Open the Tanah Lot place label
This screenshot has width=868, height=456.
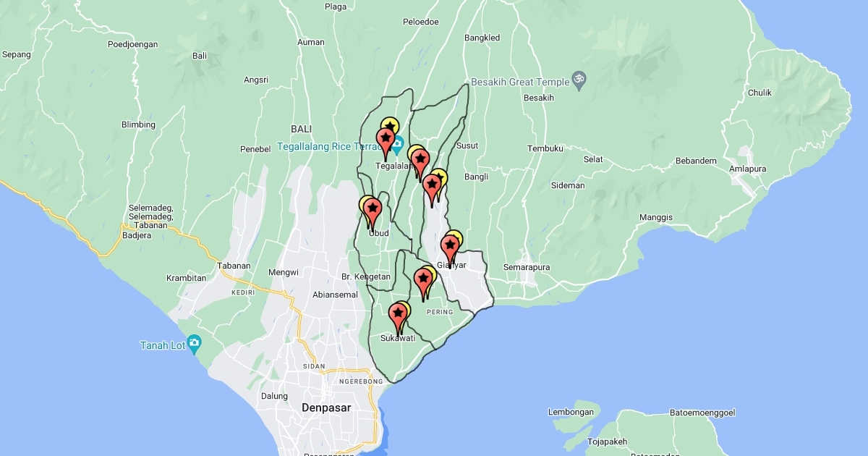click(161, 345)
